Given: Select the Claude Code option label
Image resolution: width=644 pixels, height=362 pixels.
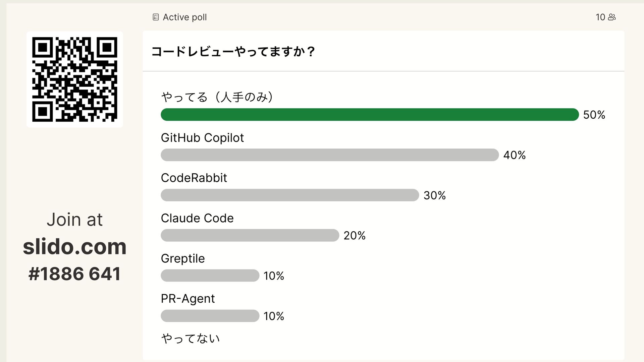Looking at the screenshot, I should pos(197,218).
